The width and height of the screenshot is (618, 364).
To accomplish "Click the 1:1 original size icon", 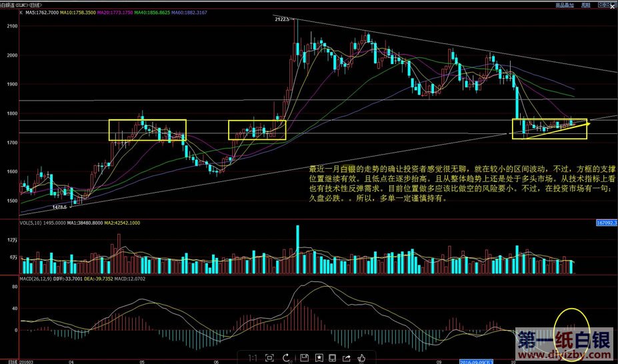I will (253, 358).
